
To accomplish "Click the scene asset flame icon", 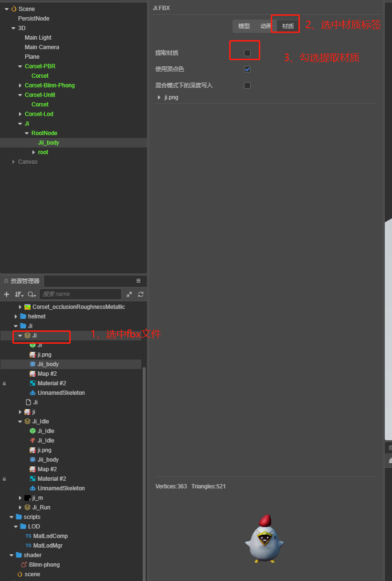I will [20, 574].
